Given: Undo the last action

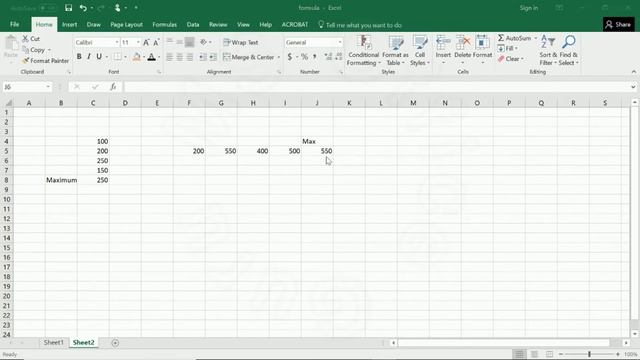Looking at the screenshot, I should pos(83,8).
